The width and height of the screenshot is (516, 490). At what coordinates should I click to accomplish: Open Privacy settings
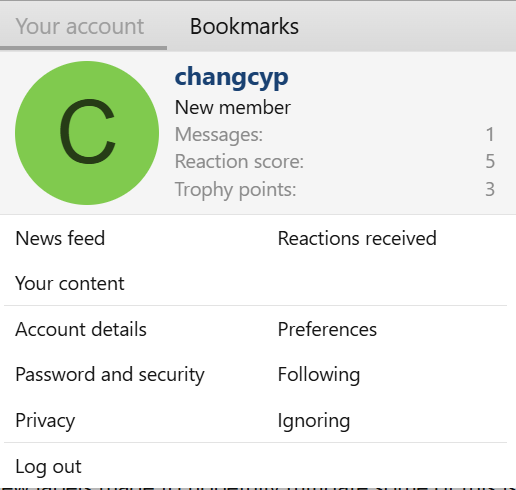pyautogui.click(x=45, y=421)
